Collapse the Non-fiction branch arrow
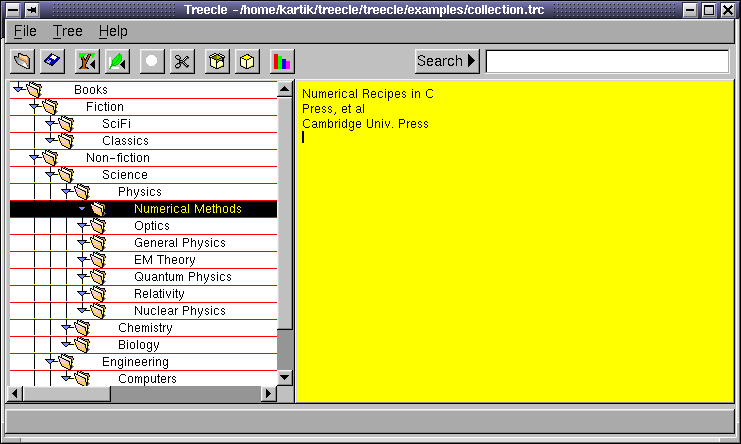 click(x=35, y=157)
